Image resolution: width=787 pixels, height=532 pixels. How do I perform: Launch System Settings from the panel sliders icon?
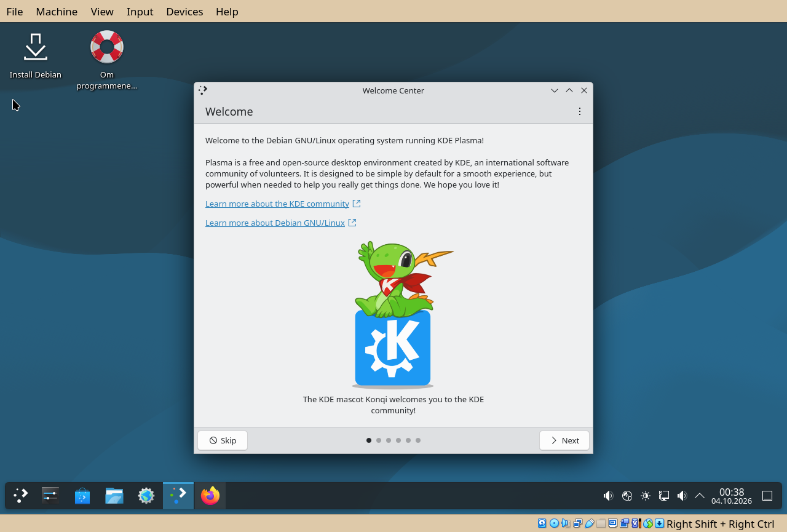[x=50, y=496]
